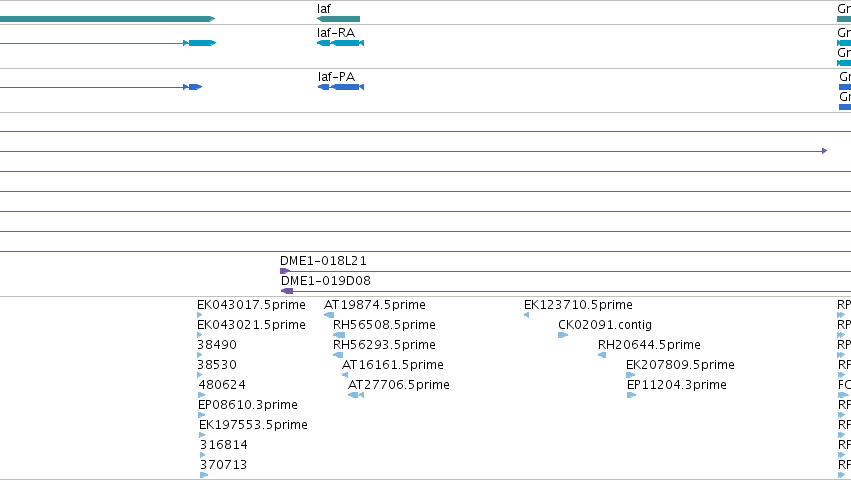The image size is (851, 480).
Task: Click the CK02091.contig feature arrow
Action: click(563, 335)
